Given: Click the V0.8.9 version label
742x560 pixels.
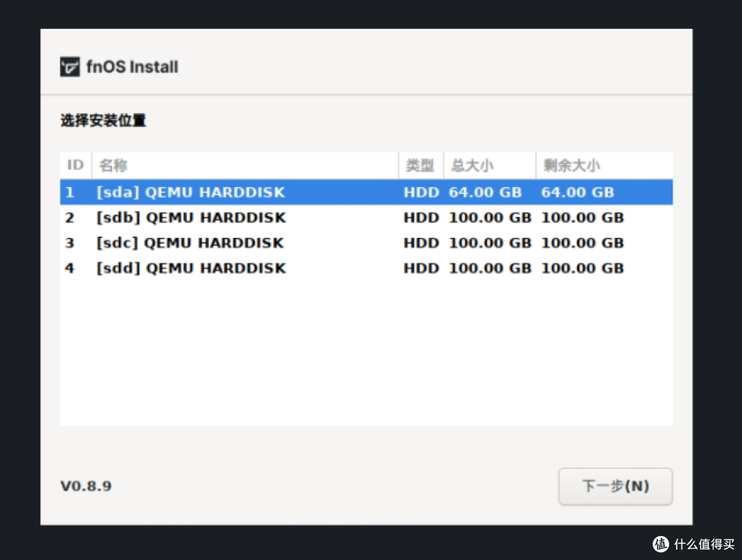Looking at the screenshot, I should pos(86,486).
